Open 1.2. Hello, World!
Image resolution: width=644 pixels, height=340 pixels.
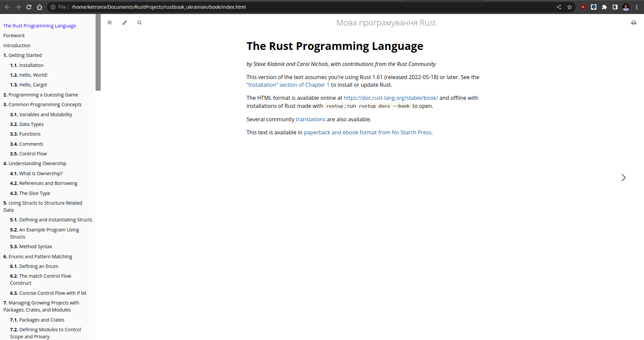click(29, 75)
